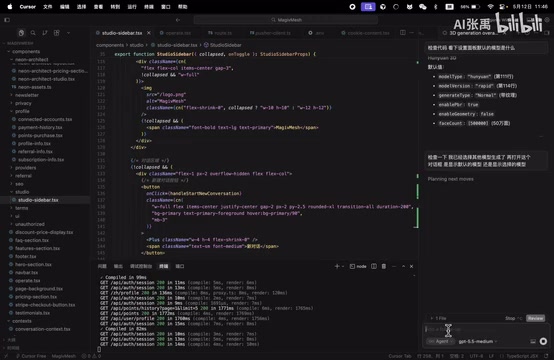Viewport: 554px width, 360px height.
Task: Open the Agent mode dropdown
Action: (x=440, y=341)
